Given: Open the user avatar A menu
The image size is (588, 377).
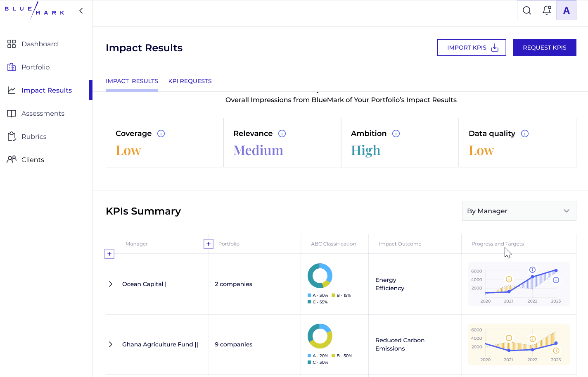Looking at the screenshot, I should pyautogui.click(x=566, y=10).
